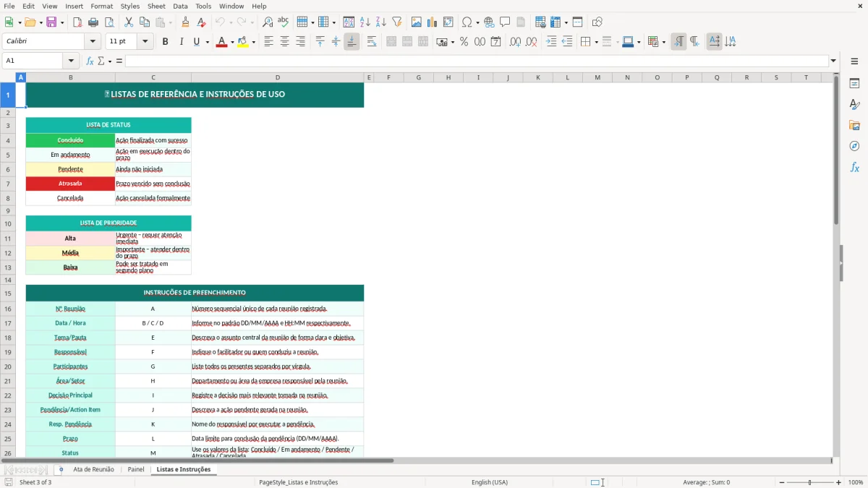Toggle left-to-right text direction

click(x=678, y=42)
